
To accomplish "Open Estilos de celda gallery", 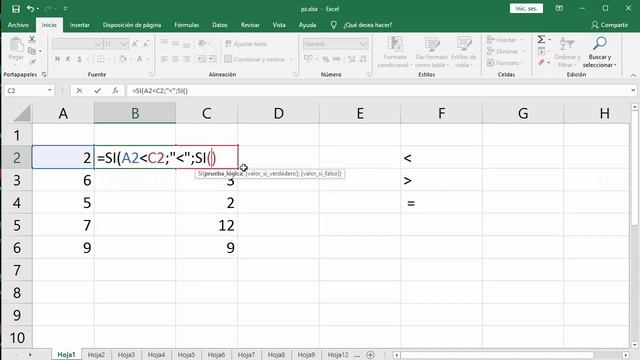I will (x=464, y=52).
